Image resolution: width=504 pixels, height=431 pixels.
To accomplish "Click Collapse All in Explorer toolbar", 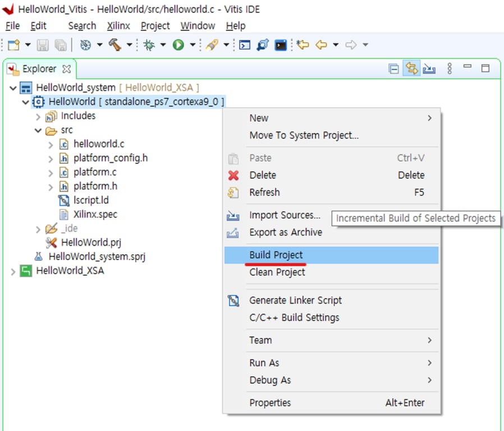I will 394,69.
